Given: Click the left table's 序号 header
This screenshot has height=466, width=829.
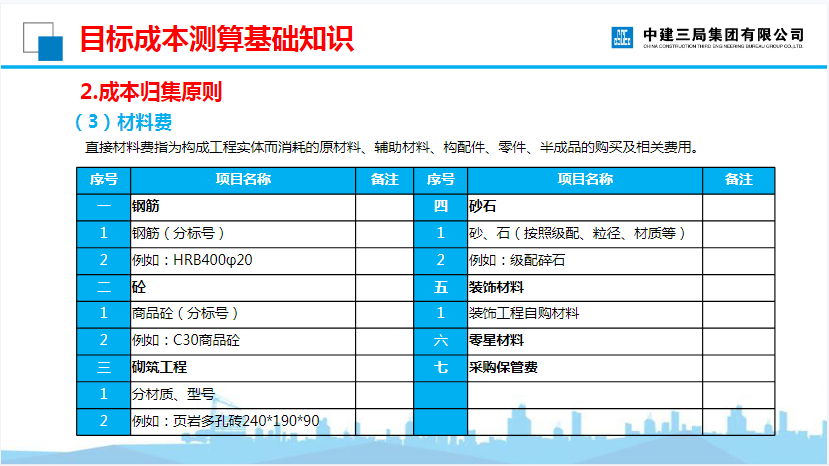Looking at the screenshot, I should tap(104, 180).
